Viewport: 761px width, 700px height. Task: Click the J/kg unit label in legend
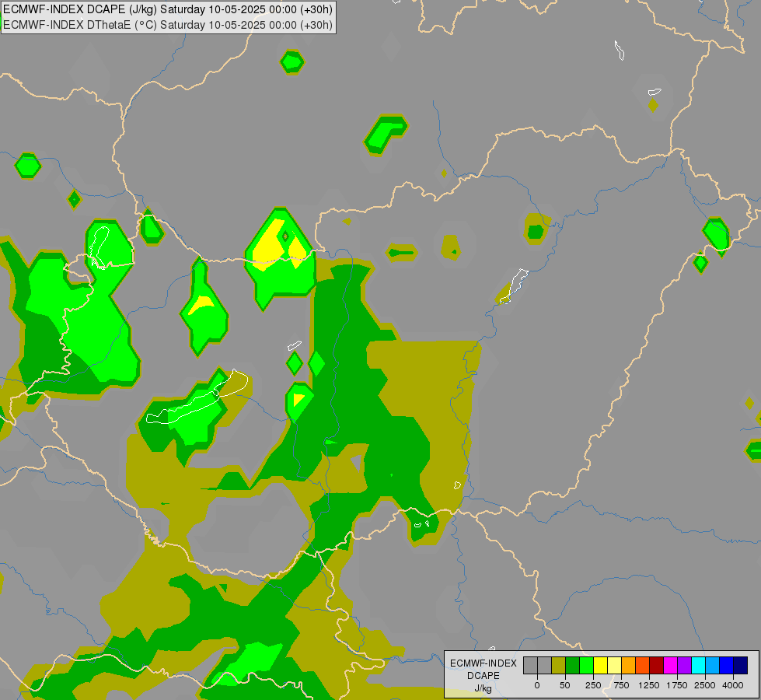pos(483,688)
